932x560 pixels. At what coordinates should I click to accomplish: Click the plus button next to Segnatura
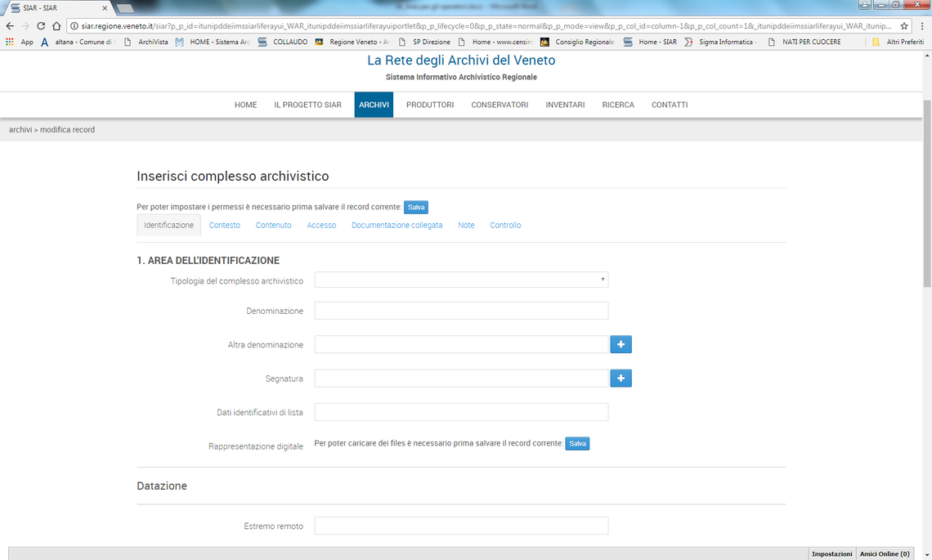point(621,379)
